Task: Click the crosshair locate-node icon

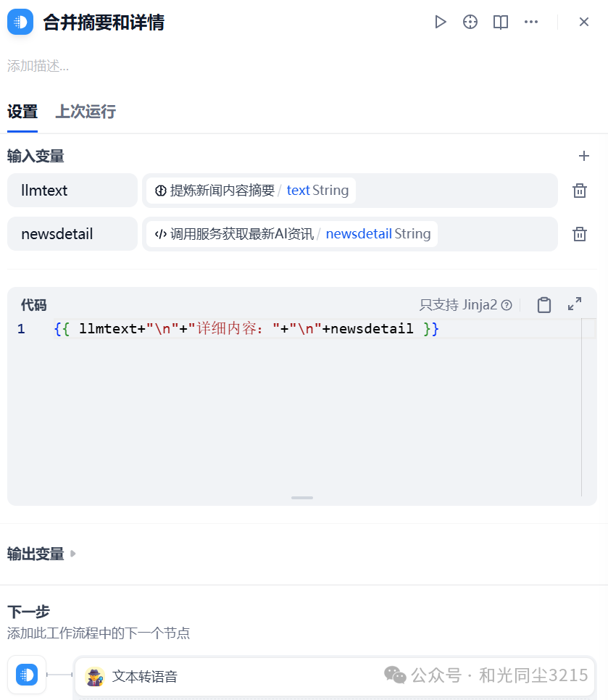Action: tap(470, 22)
